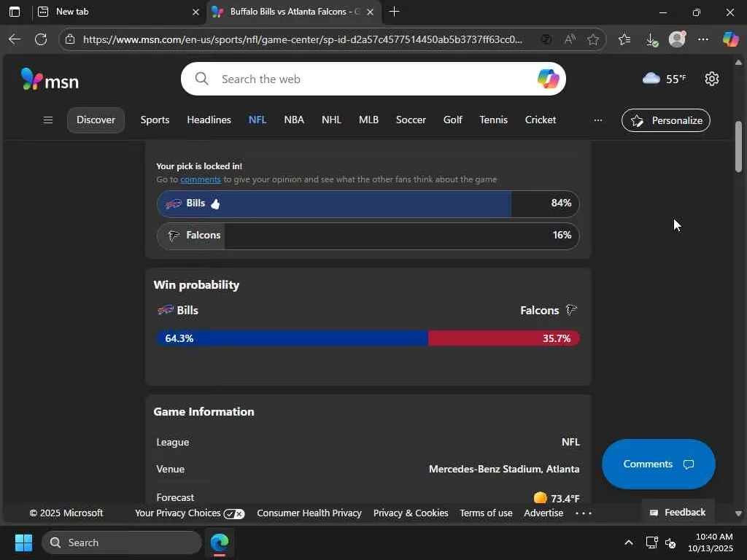Open the Tennis nav item
The image size is (747, 560).
coord(493,120)
